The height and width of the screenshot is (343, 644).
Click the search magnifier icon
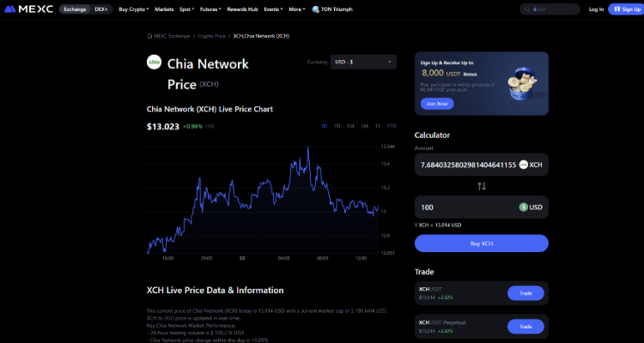[528, 9]
